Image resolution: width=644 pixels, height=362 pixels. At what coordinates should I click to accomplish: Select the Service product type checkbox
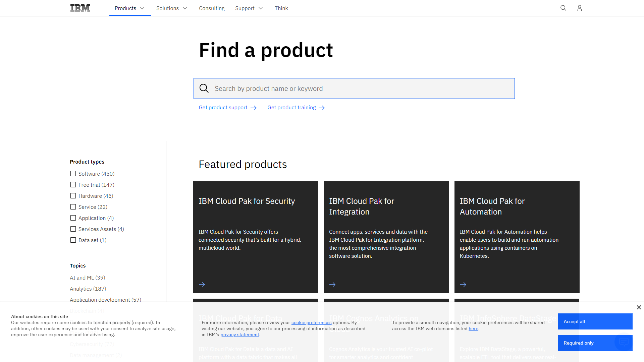tap(73, 207)
